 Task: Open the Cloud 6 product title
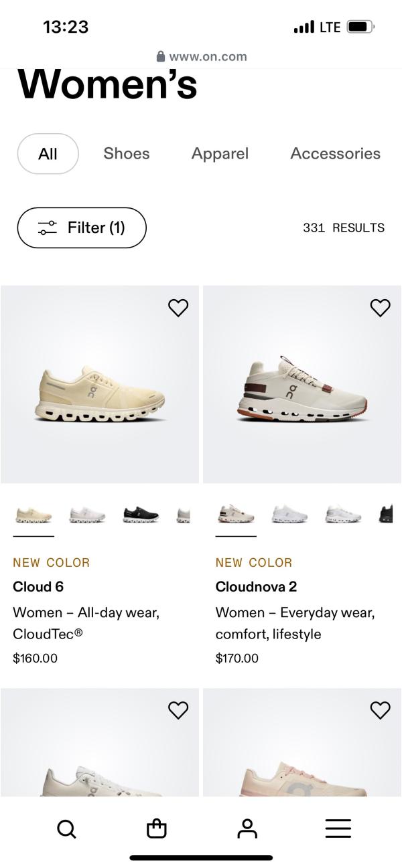tap(38, 587)
